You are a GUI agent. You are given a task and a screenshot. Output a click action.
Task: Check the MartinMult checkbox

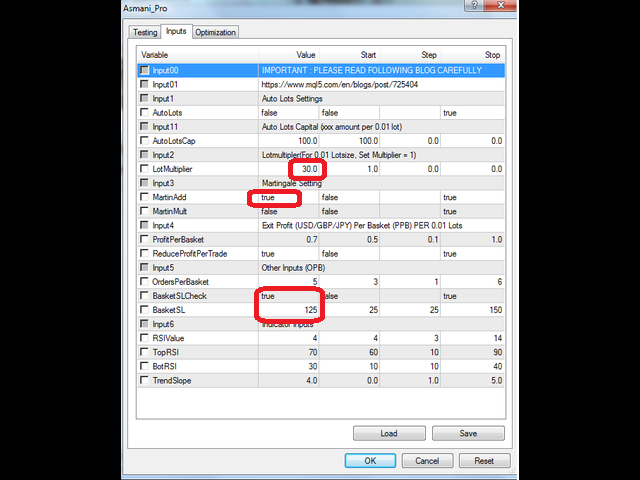pyautogui.click(x=144, y=211)
